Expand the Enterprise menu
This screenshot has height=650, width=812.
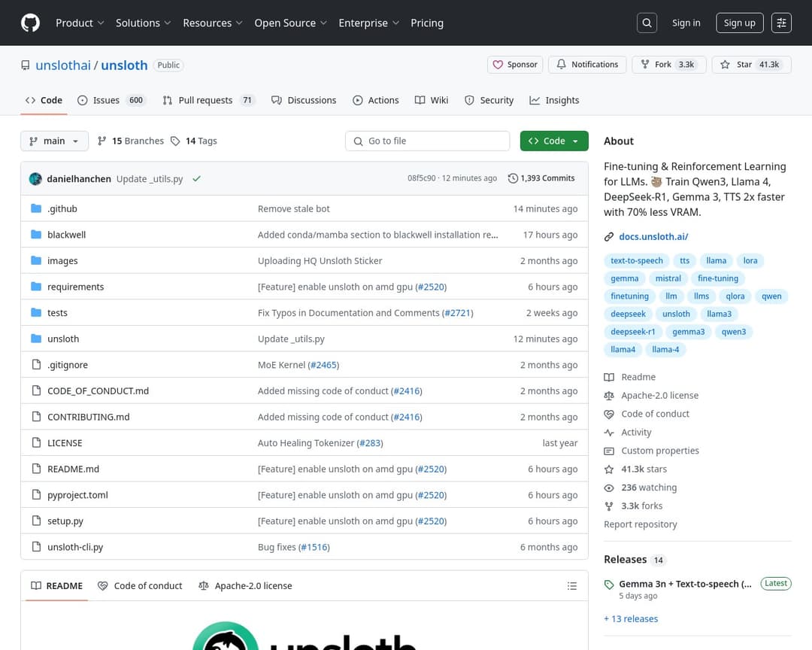[x=368, y=23]
